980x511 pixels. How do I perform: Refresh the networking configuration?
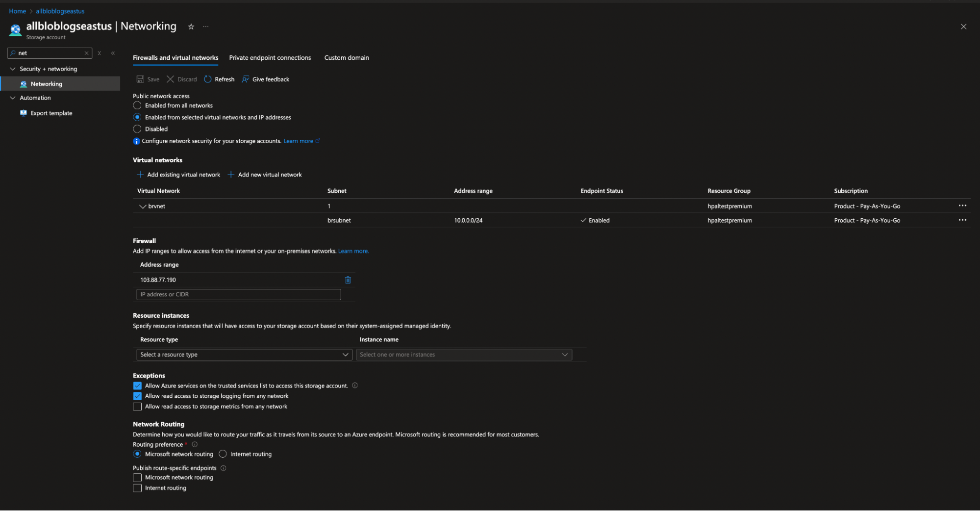click(x=219, y=79)
